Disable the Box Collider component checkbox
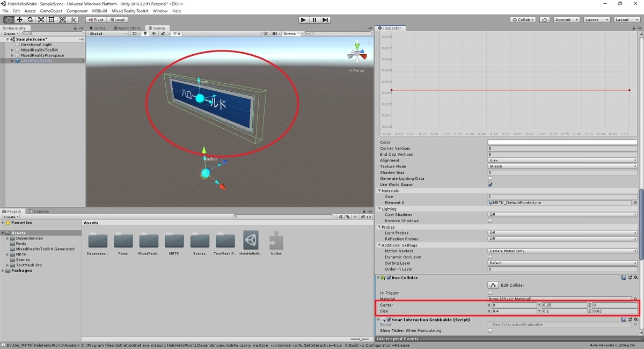Screen dimensions: 644x349 coord(389,278)
